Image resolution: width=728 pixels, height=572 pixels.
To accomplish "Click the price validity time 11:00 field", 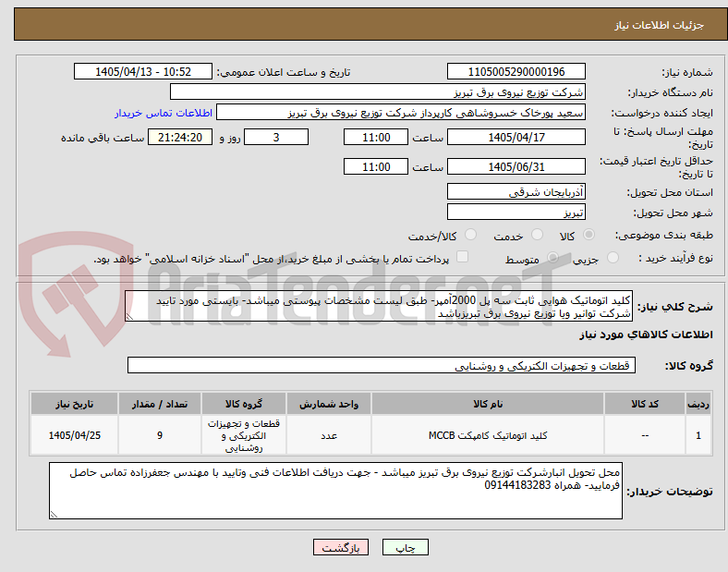I will [376, 166].
